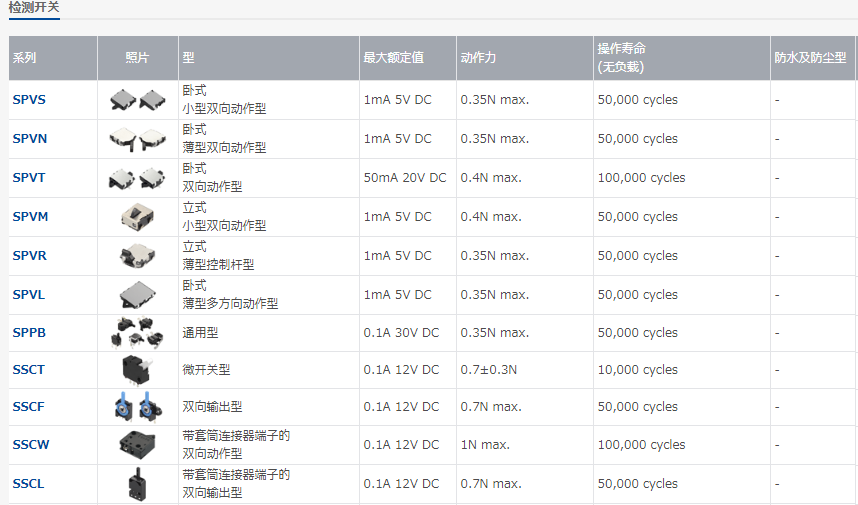Image resolution: width=858 pixels, height=505 pixels.
Task: Open the SPVT switch photo
Action: [138, 177]
